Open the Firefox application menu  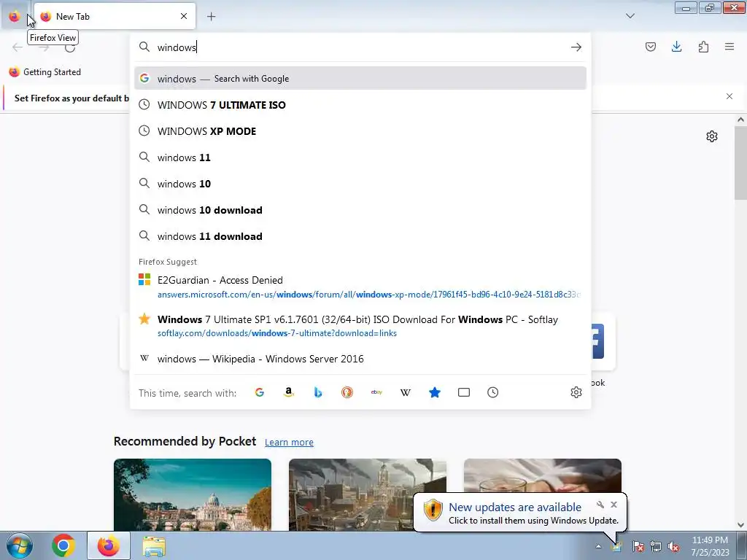pos(729,47)
